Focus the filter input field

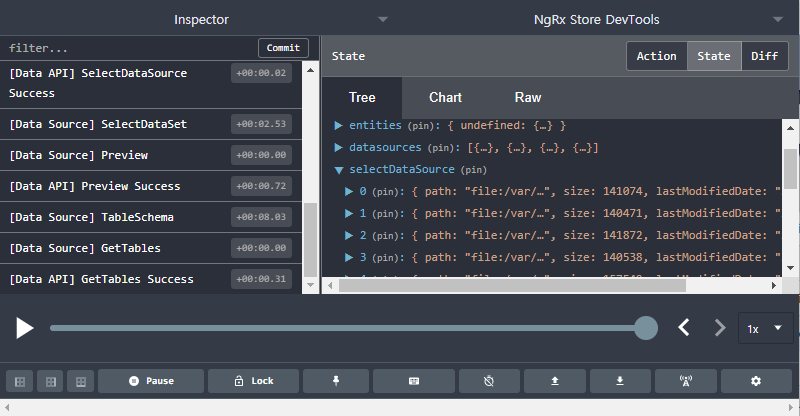point(130,48)
